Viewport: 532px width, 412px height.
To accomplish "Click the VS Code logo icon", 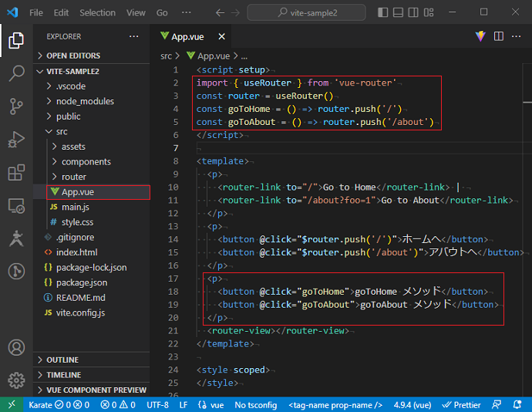I will pos(12,12).
